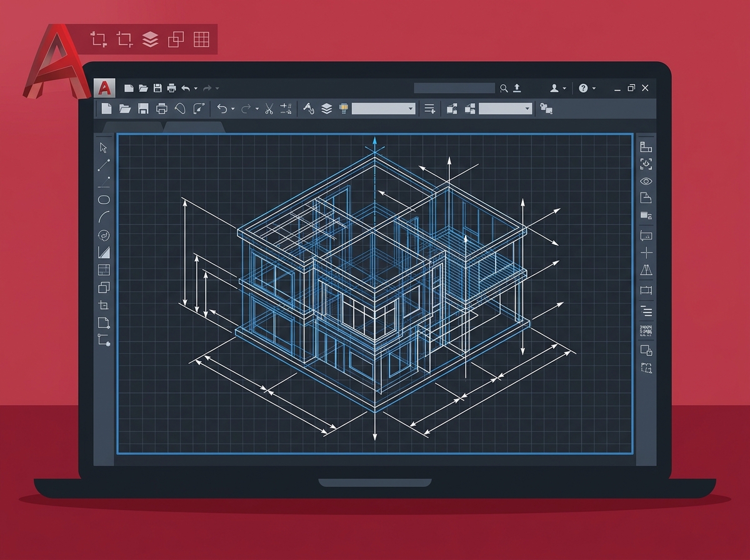Screen dimensions: 750x560
Task: Save using title bar floppy disk icon
Action: [157, 89]
